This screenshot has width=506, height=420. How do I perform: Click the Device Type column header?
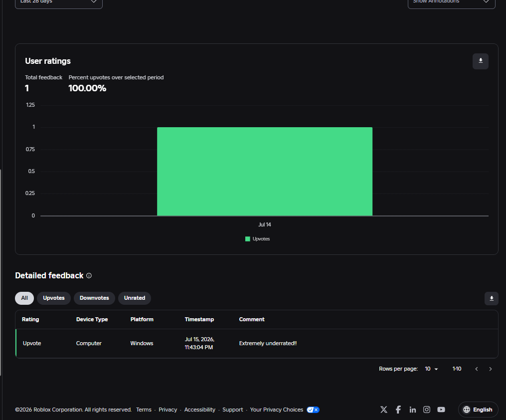(x=92, y=319)
